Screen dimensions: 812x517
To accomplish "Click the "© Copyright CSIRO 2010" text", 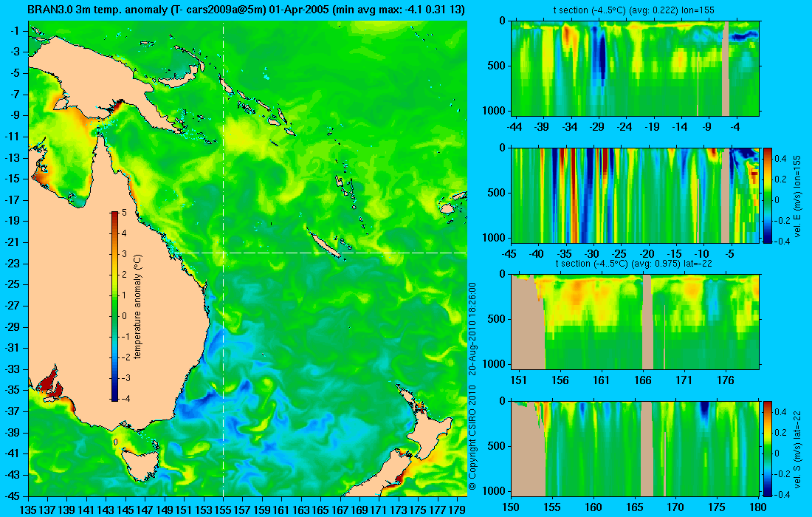I will tap(472, 436).
